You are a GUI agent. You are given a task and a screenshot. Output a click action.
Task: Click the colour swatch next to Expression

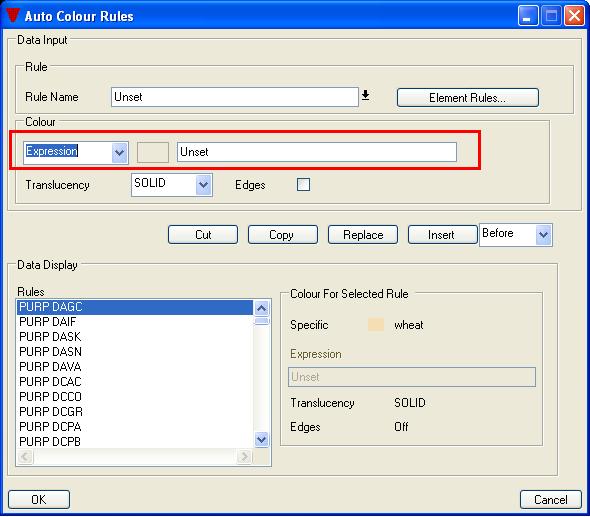pos(153,152)
